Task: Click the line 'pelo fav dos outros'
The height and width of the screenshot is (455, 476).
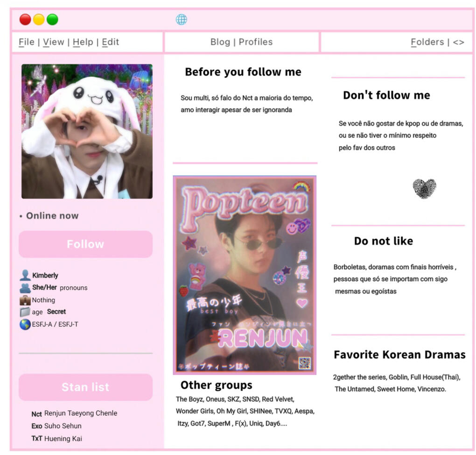Action: pyautogui.click(x=367, y=148)
